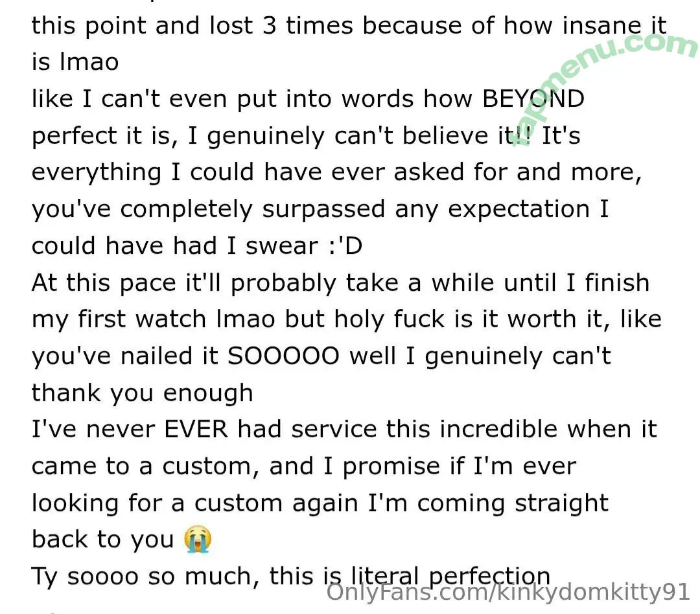This screenshot has height=614, width=700.
Task: Click the crying face emoji
Action: 198,539
